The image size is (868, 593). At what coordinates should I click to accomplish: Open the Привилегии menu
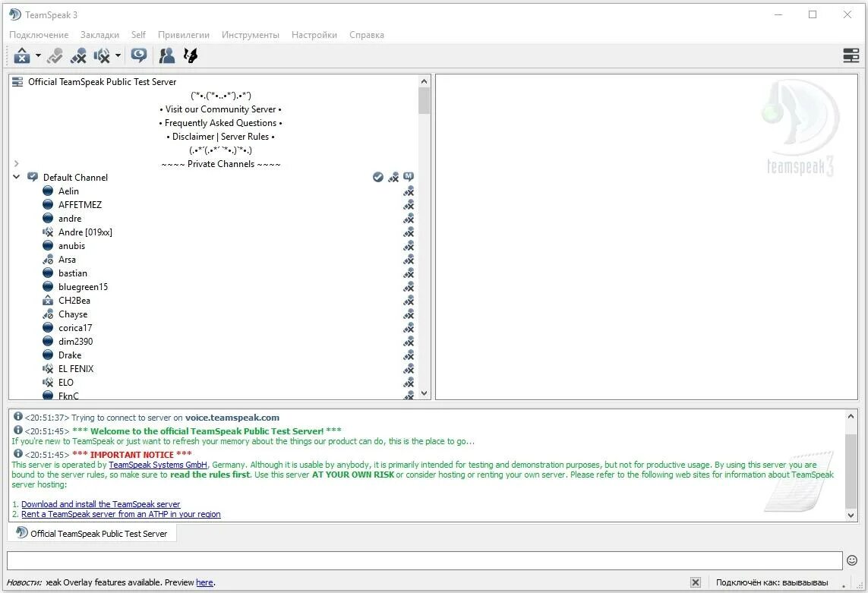184,34
